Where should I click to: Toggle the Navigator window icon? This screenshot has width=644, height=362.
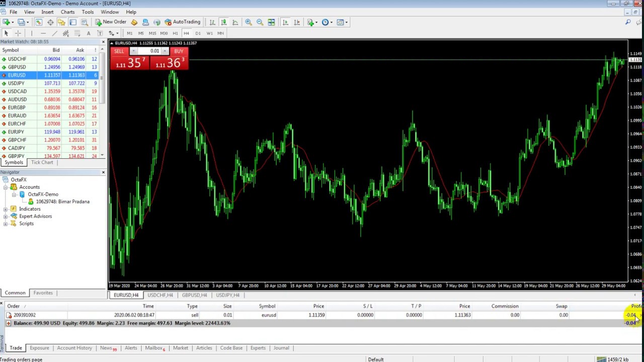pos(61,22)
